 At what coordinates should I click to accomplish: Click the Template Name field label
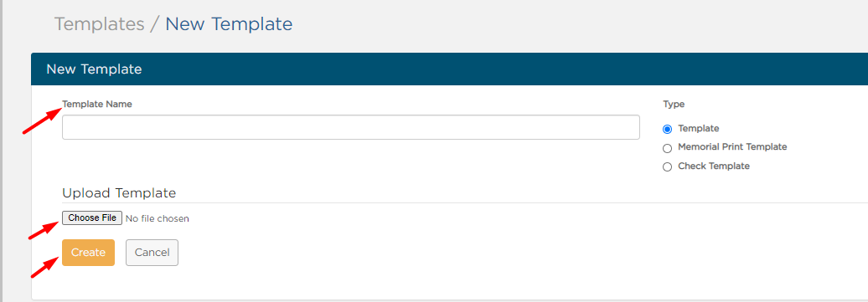(x=97, y=104)
